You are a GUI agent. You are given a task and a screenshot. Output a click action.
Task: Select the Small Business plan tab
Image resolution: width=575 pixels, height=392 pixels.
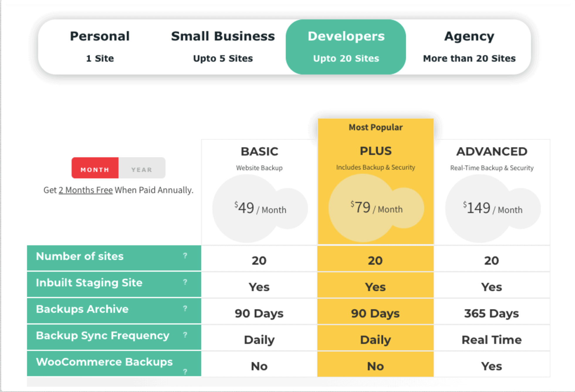[x=223, y=46]
